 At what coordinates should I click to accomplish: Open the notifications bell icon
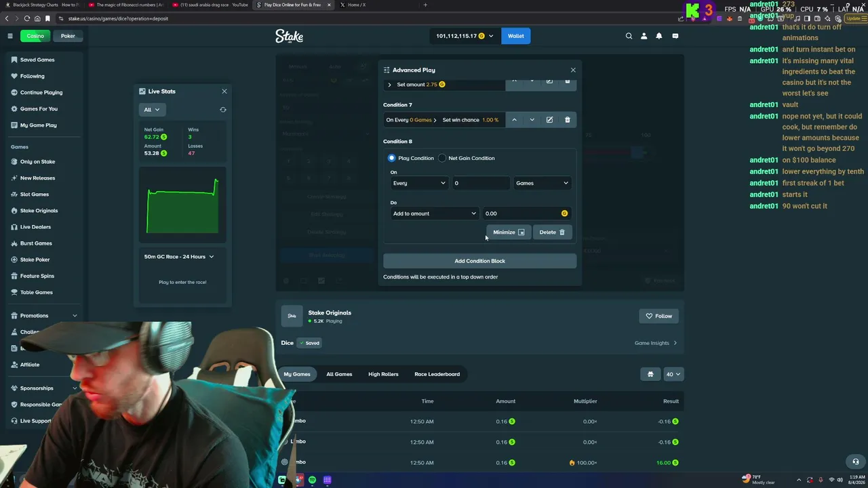(x=658, y=36)
